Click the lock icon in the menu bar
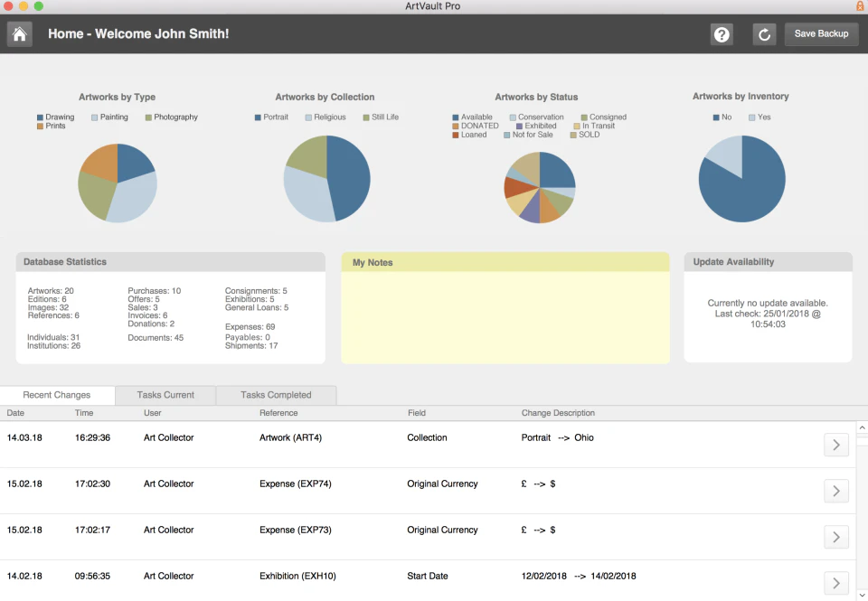Image resolution: width=868 pixels, height=601 pixels. click(x=859, y=5)
